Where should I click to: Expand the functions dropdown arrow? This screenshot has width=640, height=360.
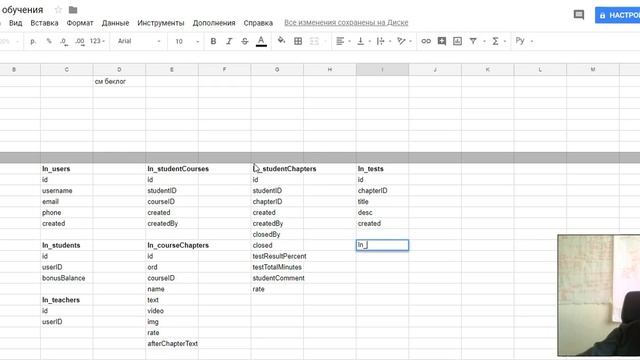(505, 41)
